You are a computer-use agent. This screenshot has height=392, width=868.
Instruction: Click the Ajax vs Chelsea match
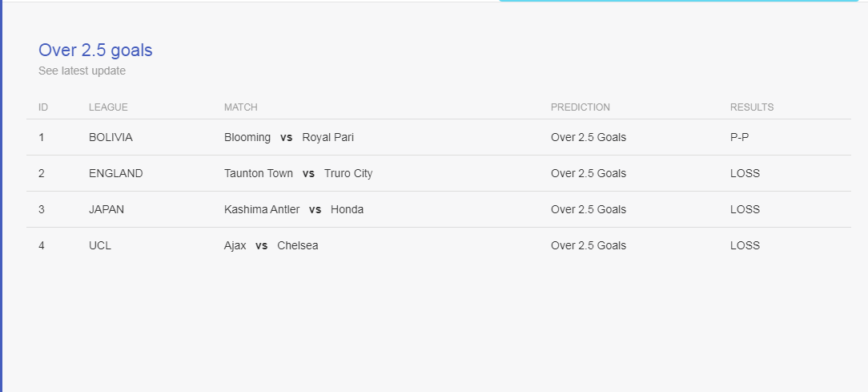pyautogui.click(x=271, y=245)
